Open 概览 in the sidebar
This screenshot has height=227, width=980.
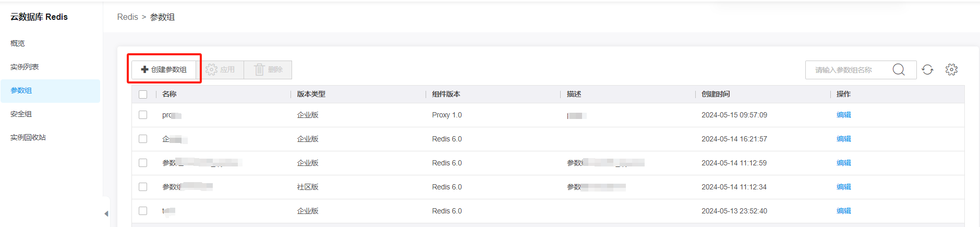click(18, 43)
